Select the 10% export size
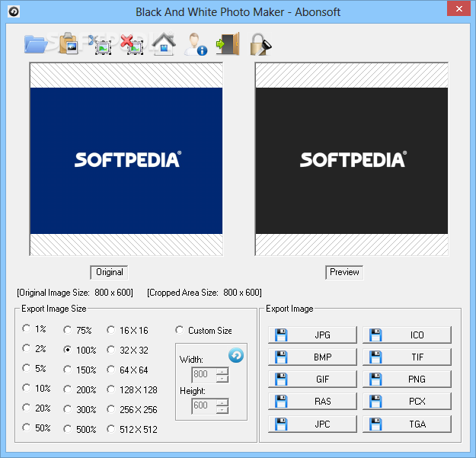 point(37,388)
